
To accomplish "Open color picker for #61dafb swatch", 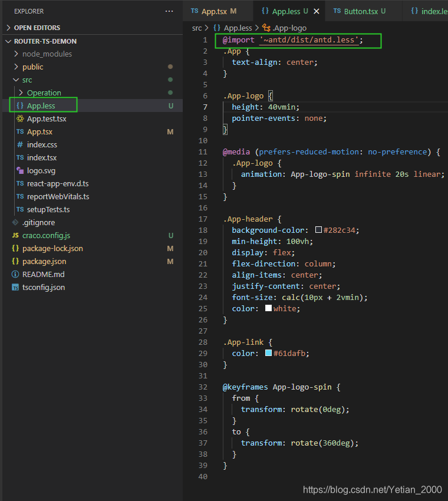I will [268, 352].
